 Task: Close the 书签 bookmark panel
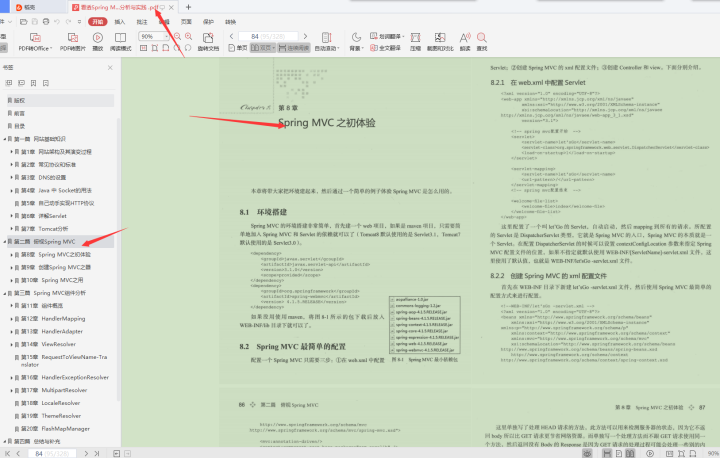click(x=110, y=68)
